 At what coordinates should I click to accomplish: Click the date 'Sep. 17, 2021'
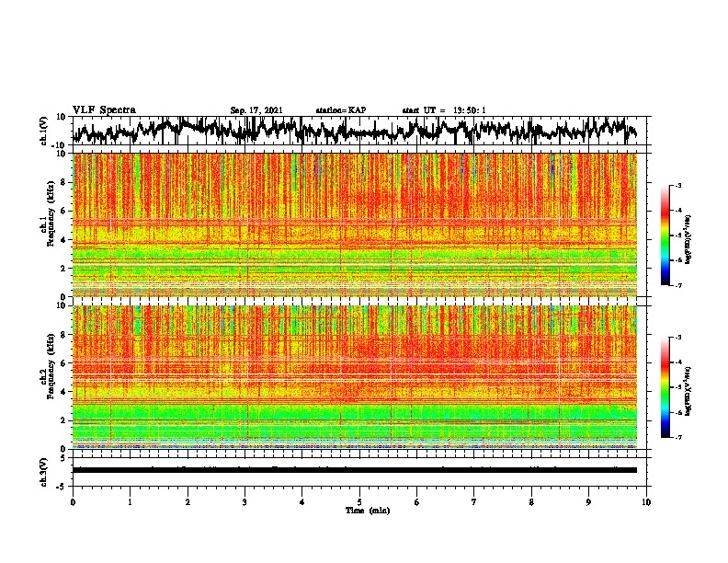(256, 110)
